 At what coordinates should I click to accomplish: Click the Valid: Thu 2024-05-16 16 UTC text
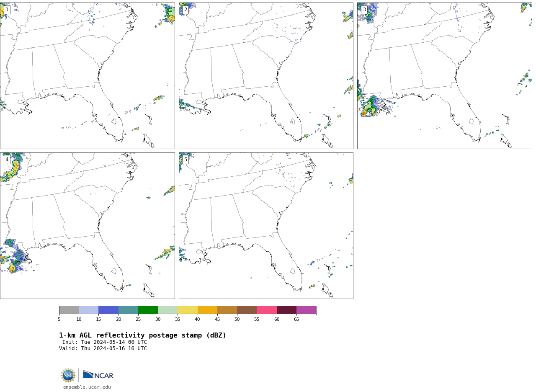103,348
